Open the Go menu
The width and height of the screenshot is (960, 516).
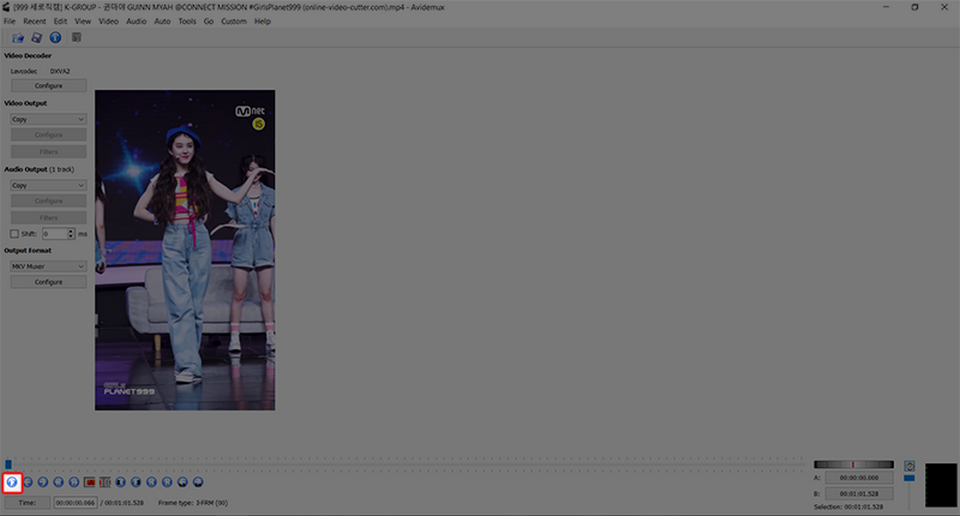pos(208,21)
